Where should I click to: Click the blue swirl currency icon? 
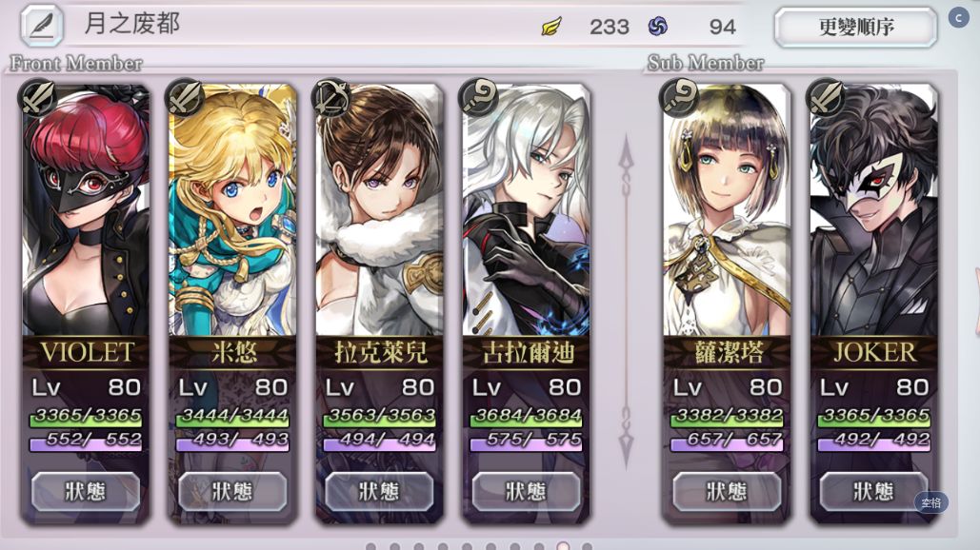pos(657,27)
